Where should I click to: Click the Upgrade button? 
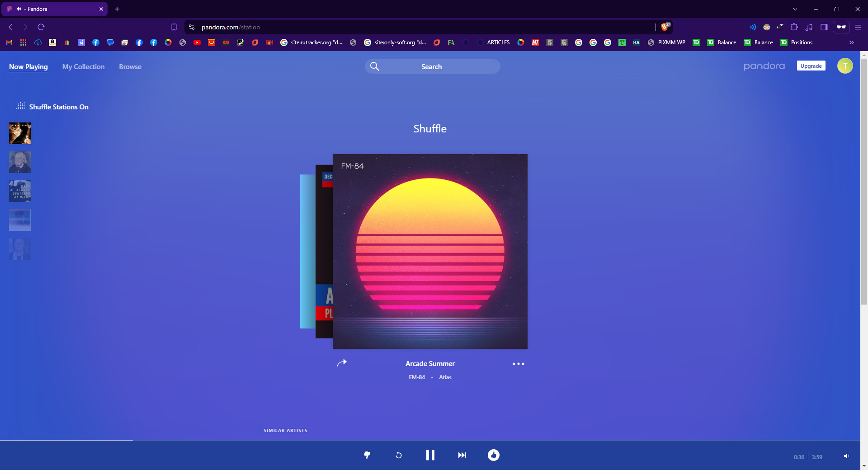(811, 66)
